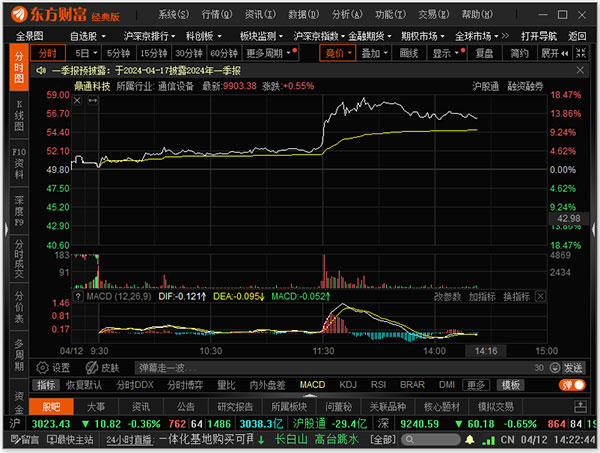Viewport: 600px width, 453px height.
Task: Select the 分时 period button
Action: pyautogui.click(x=48, y=53)
